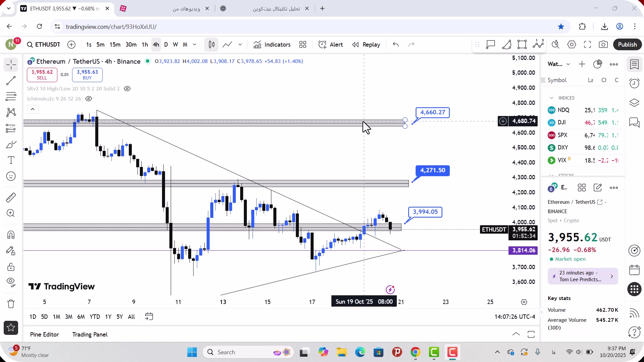Open price scale settings gear
This screenshot has width=644, height=362.
[x=524, y=302]
